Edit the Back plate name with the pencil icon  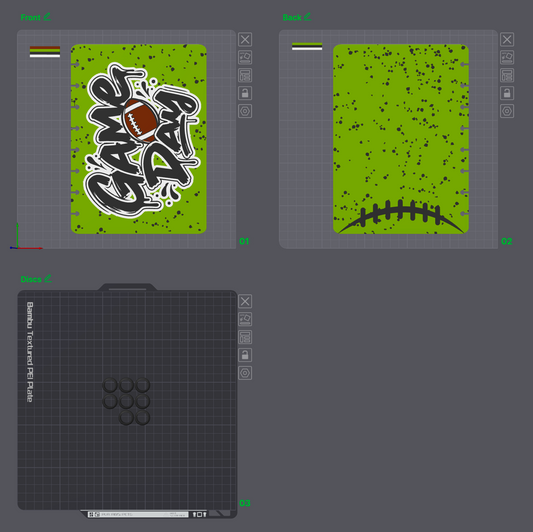coord(307,17)
